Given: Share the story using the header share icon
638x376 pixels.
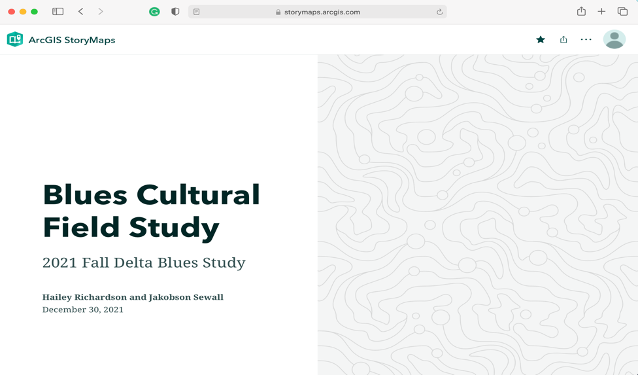Looking at the screenshot, I should click(x=563, y=39).
